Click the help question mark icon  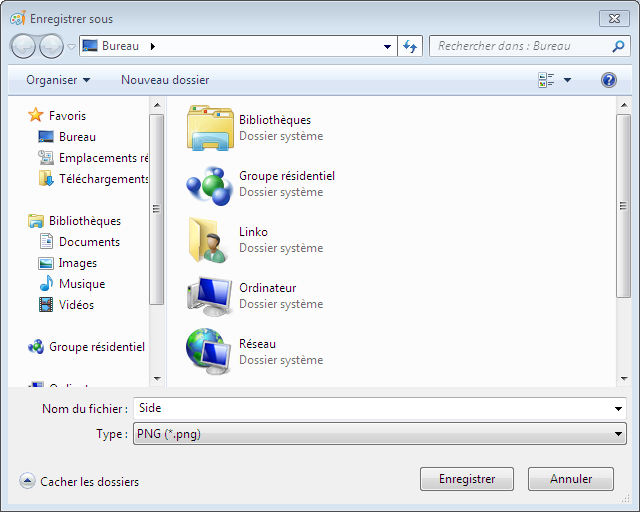coord(608,80)
